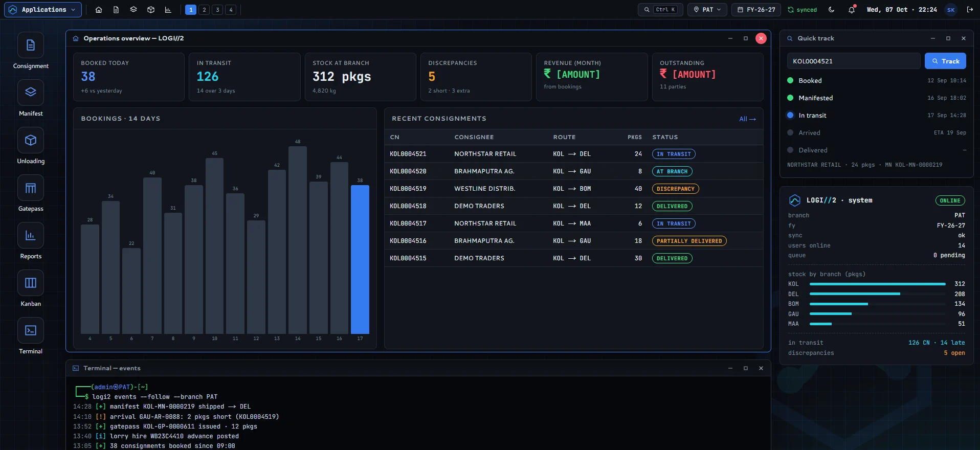Click the chart icon in top bar
The image size is (980, 450).
pos(168,10)
